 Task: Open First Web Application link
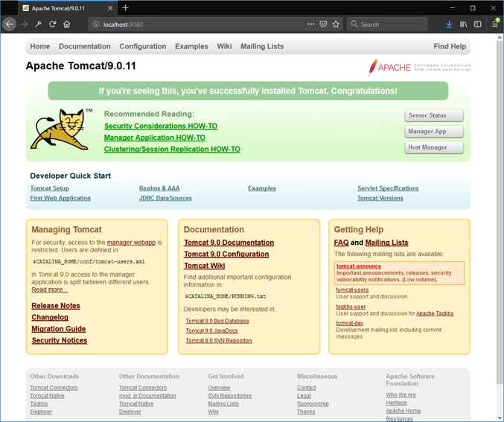[60, 198]
